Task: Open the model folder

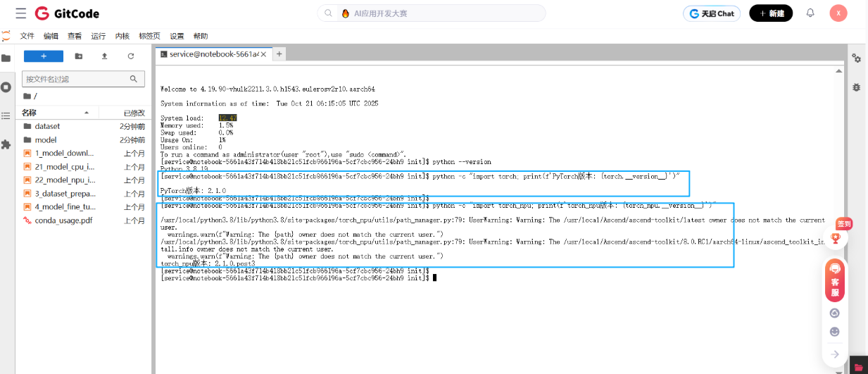Action: (45, 139)
